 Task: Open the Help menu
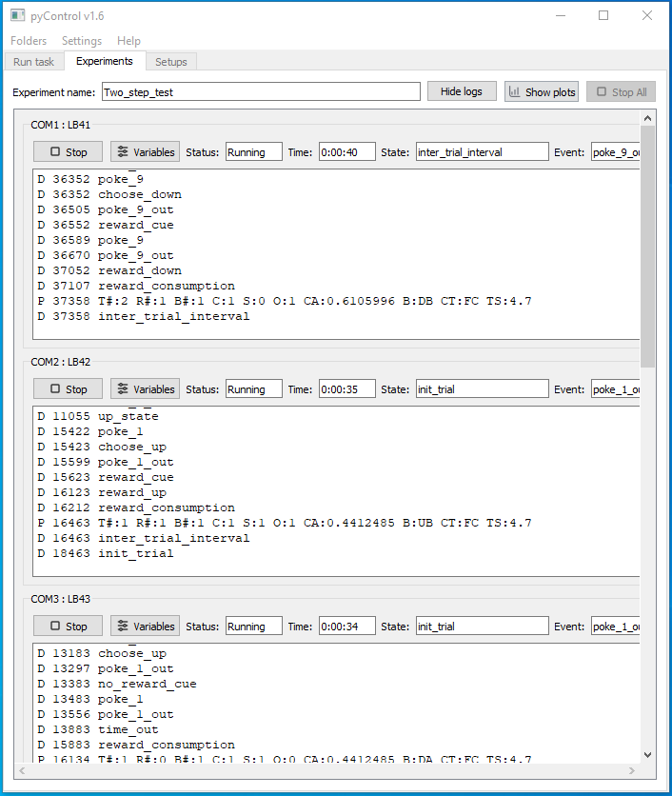pyautogui.click(x=128, y=41)
